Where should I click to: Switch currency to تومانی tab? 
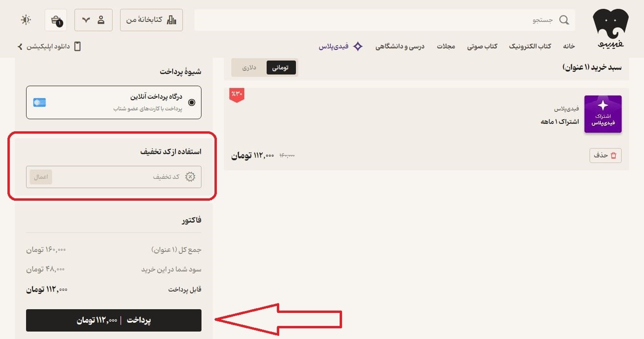(x=280, y=68)
